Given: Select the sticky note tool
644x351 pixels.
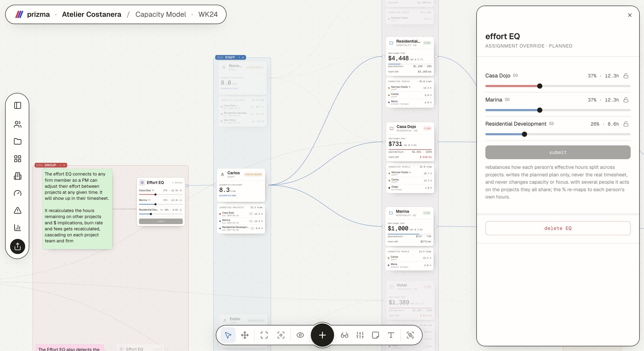Looking at the screenshot, I should [x=375, y=335].
